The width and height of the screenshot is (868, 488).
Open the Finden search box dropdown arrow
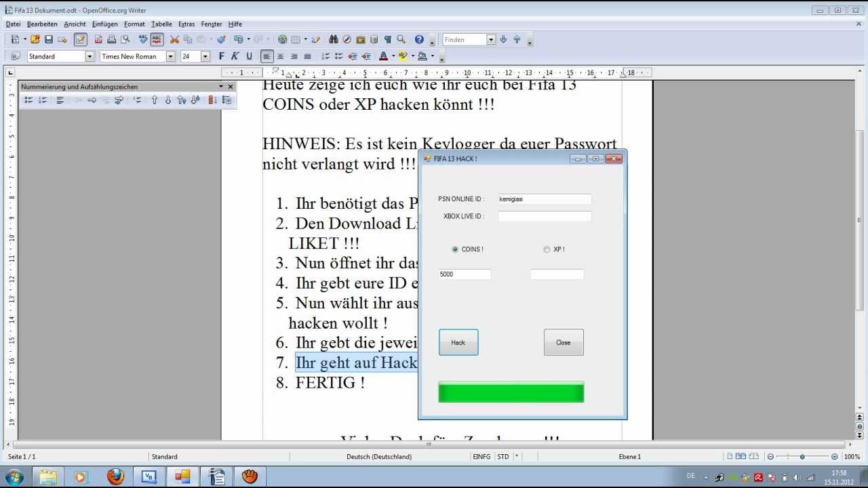pyautogui.click(x=491, y=39)
